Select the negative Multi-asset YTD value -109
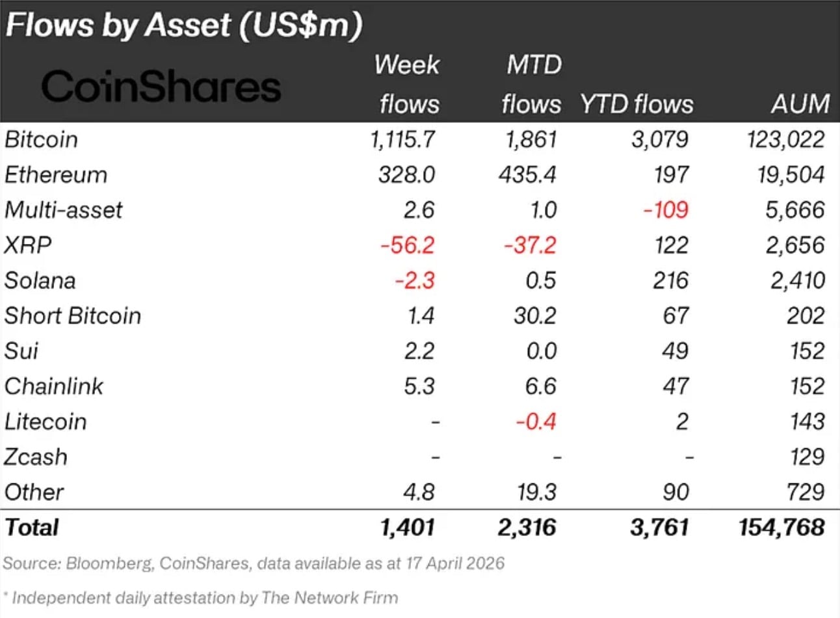This screenshot has height=618, width=840. click(x=665, y=209)
